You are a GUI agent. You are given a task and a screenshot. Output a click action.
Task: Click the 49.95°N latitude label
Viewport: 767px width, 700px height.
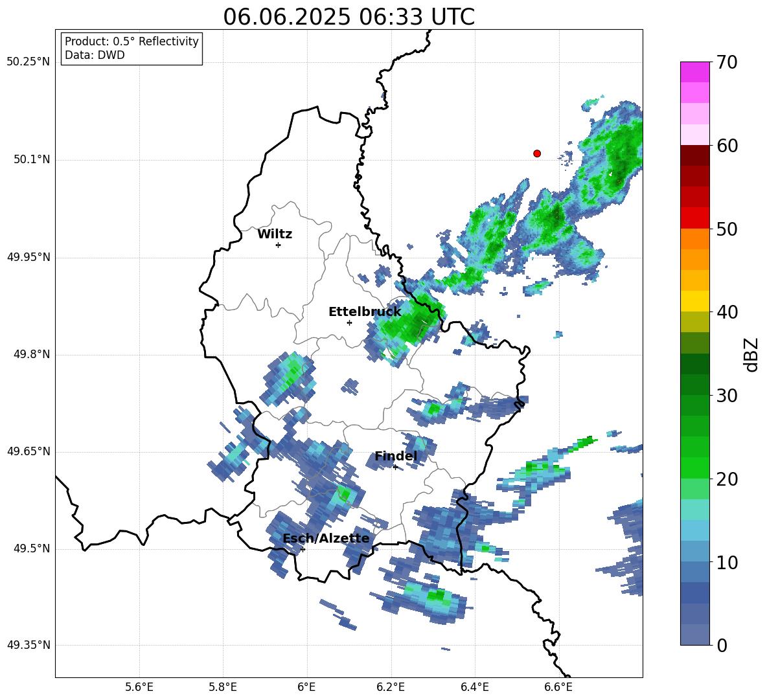click(29, 257)
